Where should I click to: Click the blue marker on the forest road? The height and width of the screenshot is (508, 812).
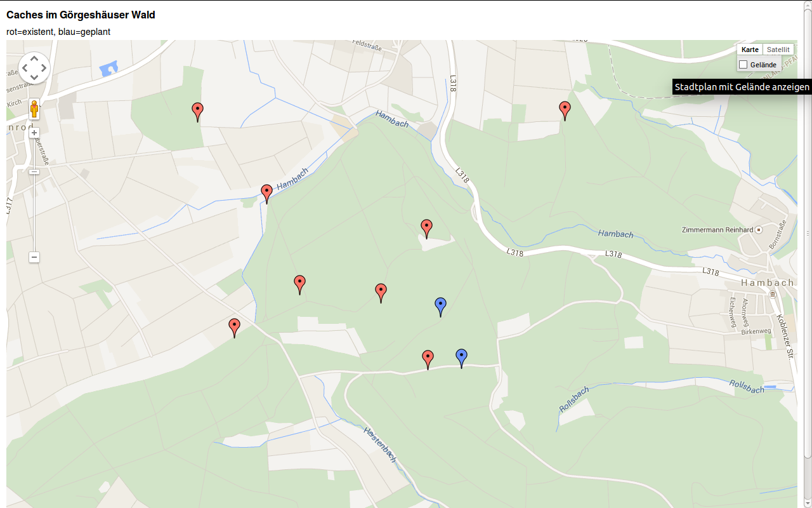click(461, 358)
